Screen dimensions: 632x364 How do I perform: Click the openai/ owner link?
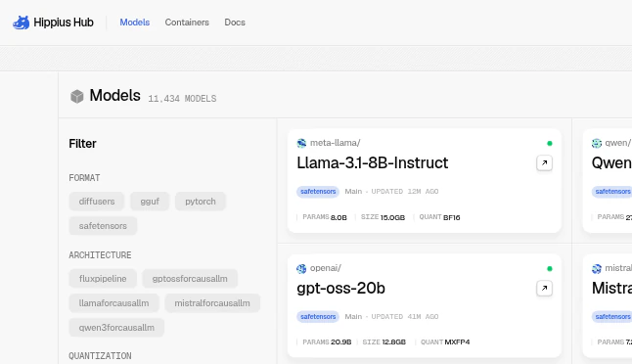point(326,268)
